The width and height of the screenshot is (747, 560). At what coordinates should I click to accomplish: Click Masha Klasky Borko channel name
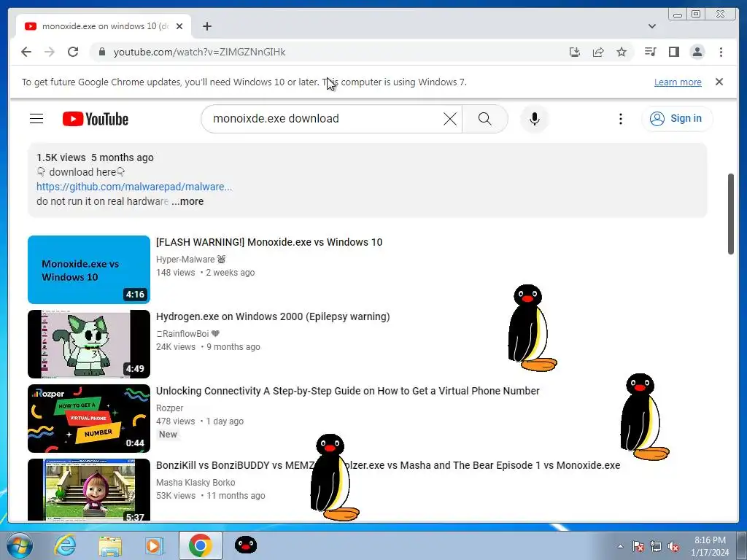pyautogui.click(x=196, y=482)
